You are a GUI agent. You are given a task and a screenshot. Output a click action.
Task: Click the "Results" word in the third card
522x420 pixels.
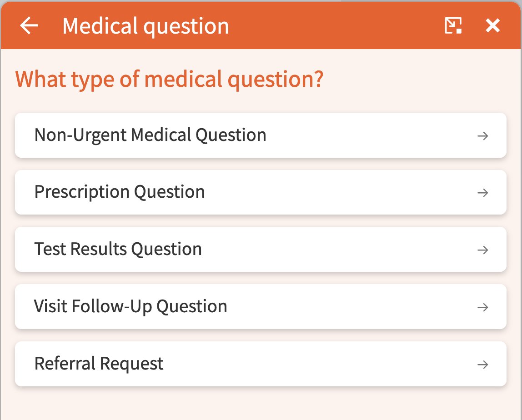[x=99, y=249]
